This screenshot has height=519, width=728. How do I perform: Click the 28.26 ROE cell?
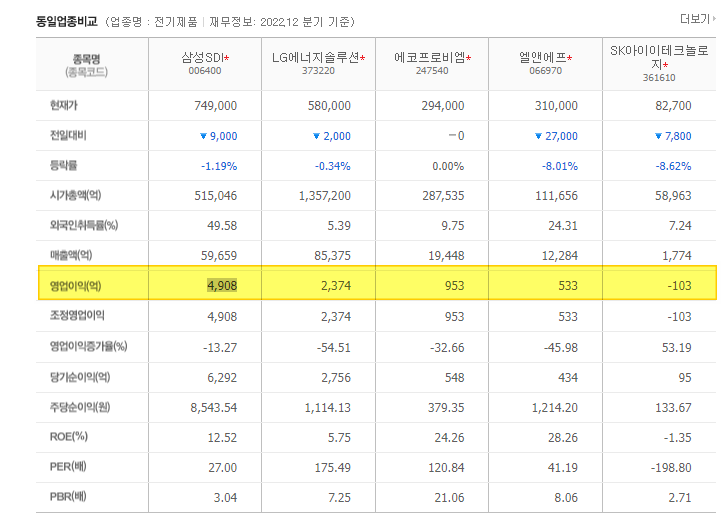563,438
